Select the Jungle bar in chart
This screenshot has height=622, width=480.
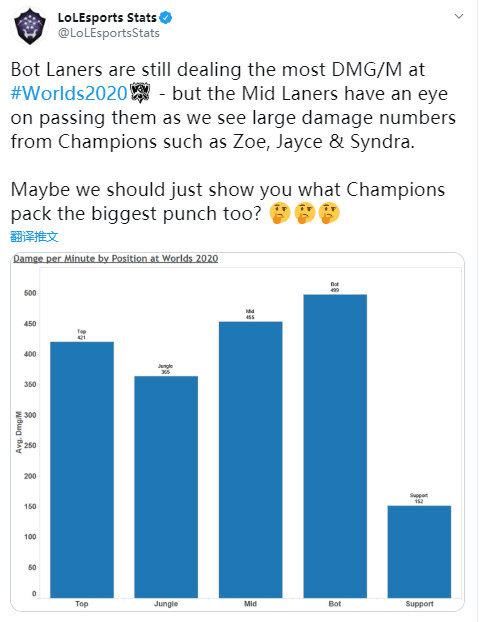coord(166,487)
